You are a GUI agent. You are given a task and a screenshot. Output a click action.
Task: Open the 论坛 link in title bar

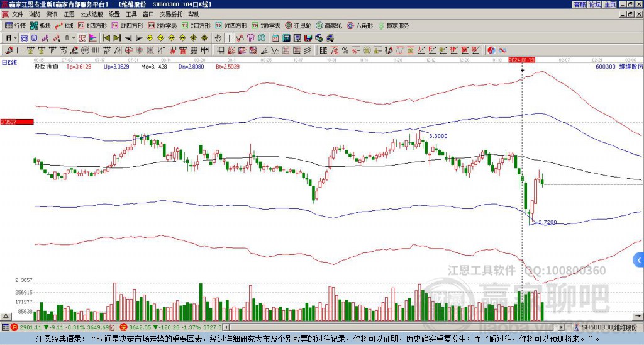tap(594, 4)
